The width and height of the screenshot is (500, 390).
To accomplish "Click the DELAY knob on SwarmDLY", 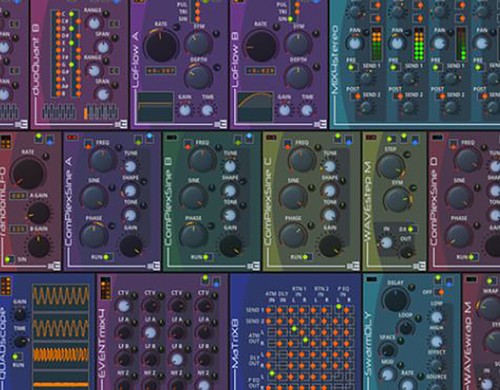I will pyautogui.click(x=396, y=300).
